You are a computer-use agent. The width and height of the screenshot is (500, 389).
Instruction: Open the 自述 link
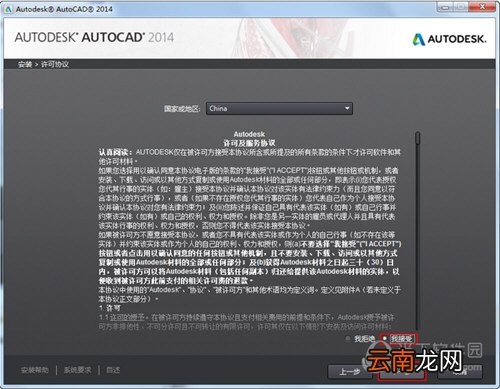click(x=113, y=370)
